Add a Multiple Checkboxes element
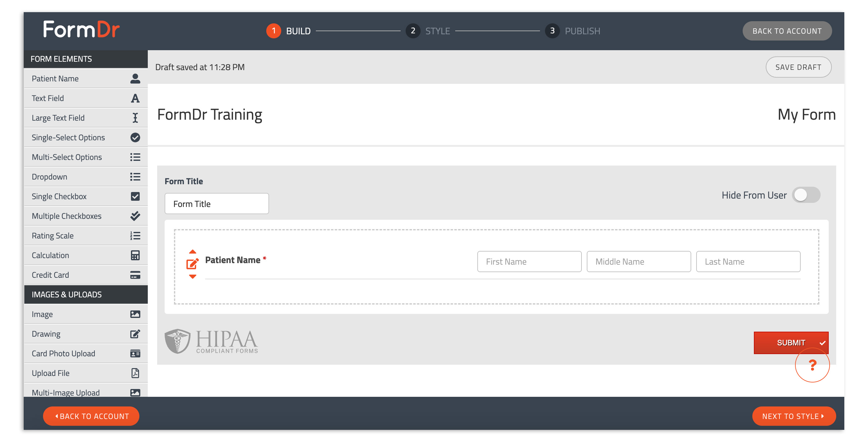Screen dimensions: 868x442 tap(86, 216)
